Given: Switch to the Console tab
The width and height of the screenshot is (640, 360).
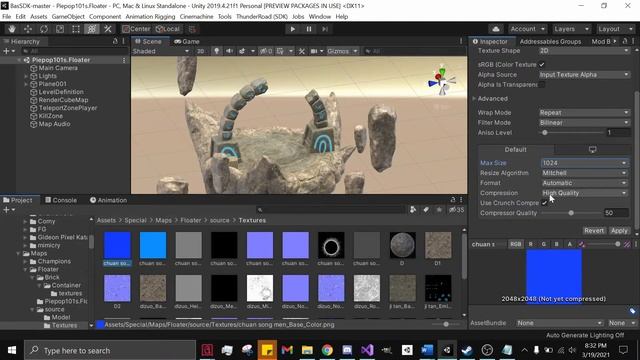Looking at the screenshot, I should (61, 200).
